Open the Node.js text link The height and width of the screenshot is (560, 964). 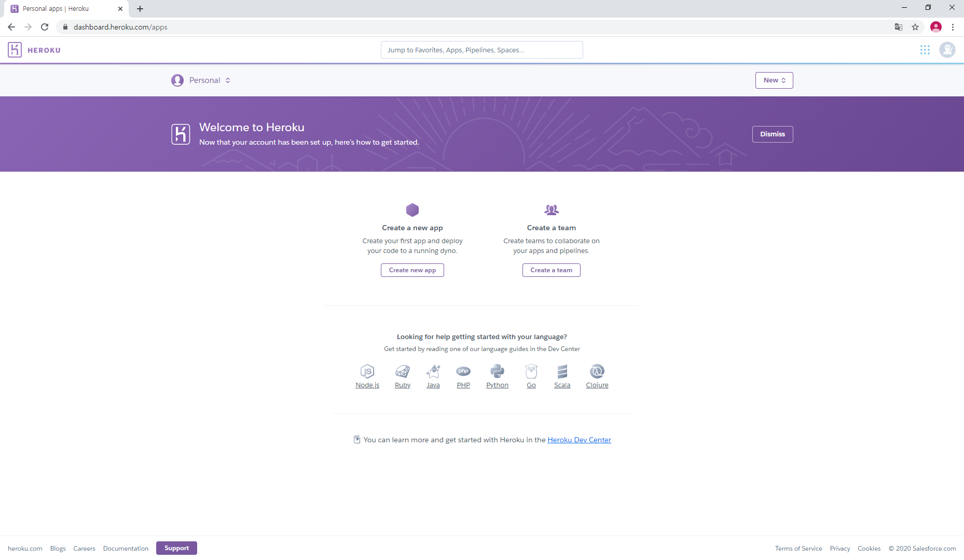(367, 385)
